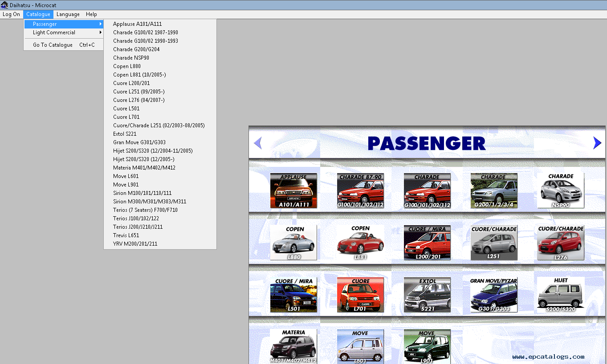The image size is (607, 364).
Task: Choose Materia M401/M402/M412 entry
Action: pyautogui.click(x=160, y=168)
